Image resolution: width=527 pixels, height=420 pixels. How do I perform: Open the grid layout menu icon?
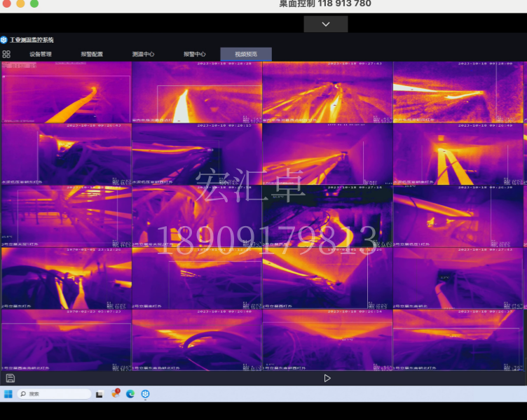coord(6,54)
